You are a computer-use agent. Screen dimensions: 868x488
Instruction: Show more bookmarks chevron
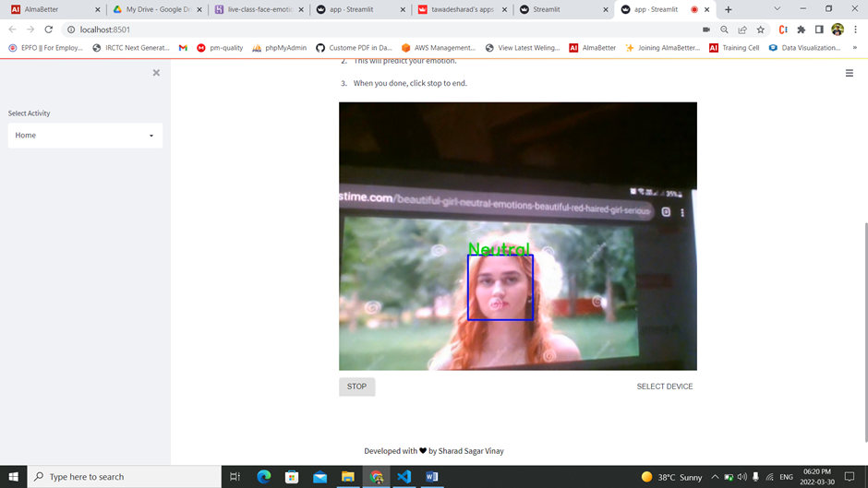(x=855, y=48)
